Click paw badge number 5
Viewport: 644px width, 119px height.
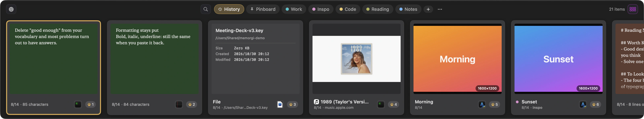[x=494, y=105]
